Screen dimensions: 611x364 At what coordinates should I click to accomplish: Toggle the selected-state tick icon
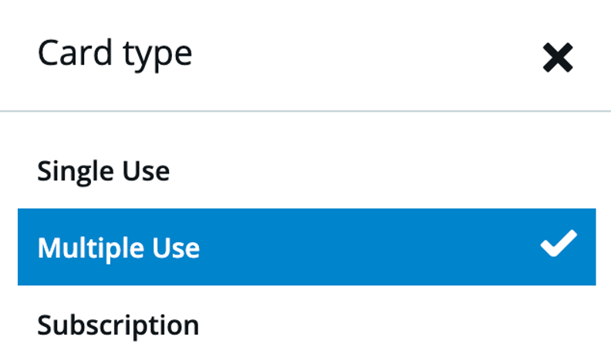tap(559, 244)
